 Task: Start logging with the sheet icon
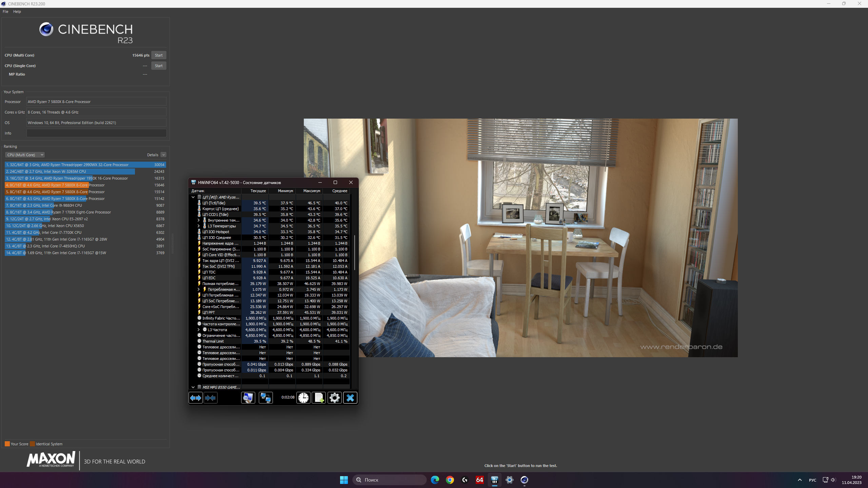(319, 398)
